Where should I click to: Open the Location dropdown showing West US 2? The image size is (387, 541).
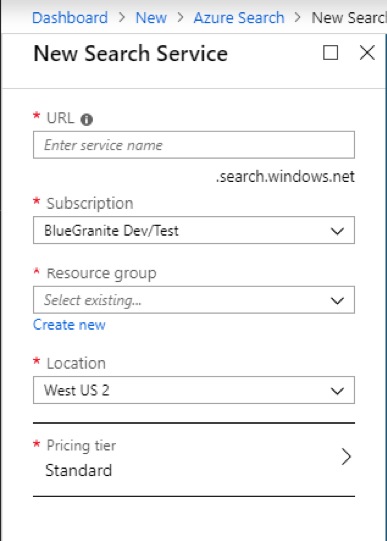[194, 390]
